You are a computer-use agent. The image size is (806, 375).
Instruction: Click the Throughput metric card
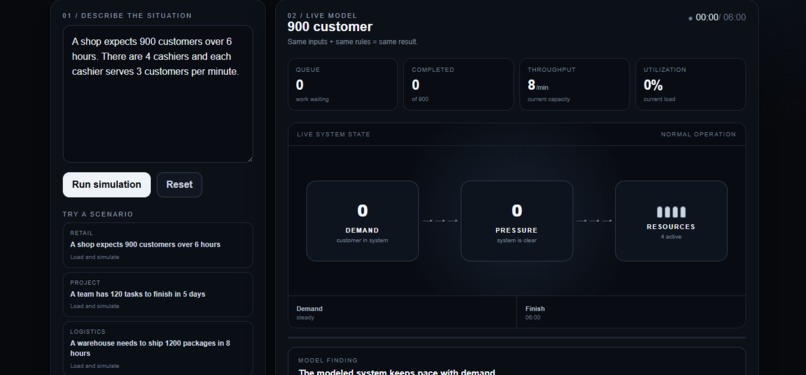(x=574, y=84)
